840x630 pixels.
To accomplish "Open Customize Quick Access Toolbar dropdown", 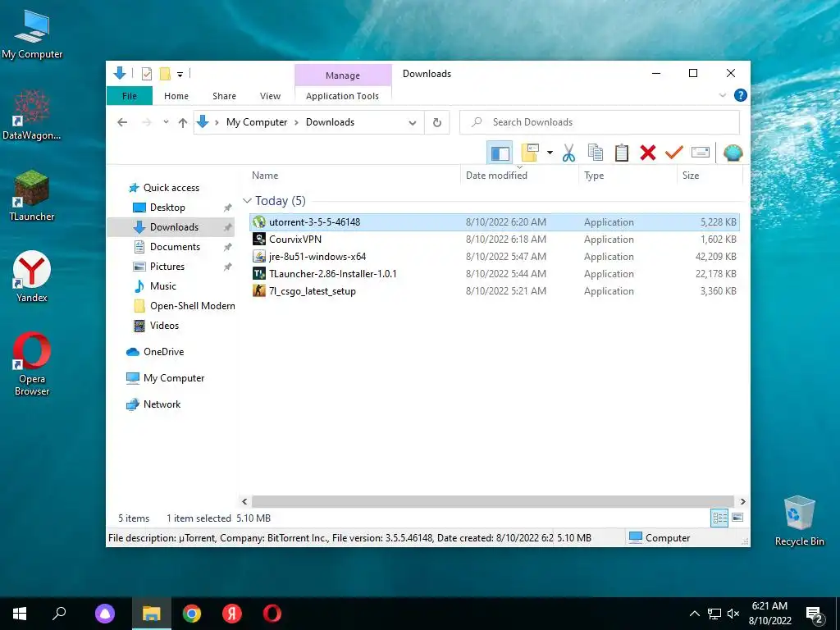I will click(180, 75).
